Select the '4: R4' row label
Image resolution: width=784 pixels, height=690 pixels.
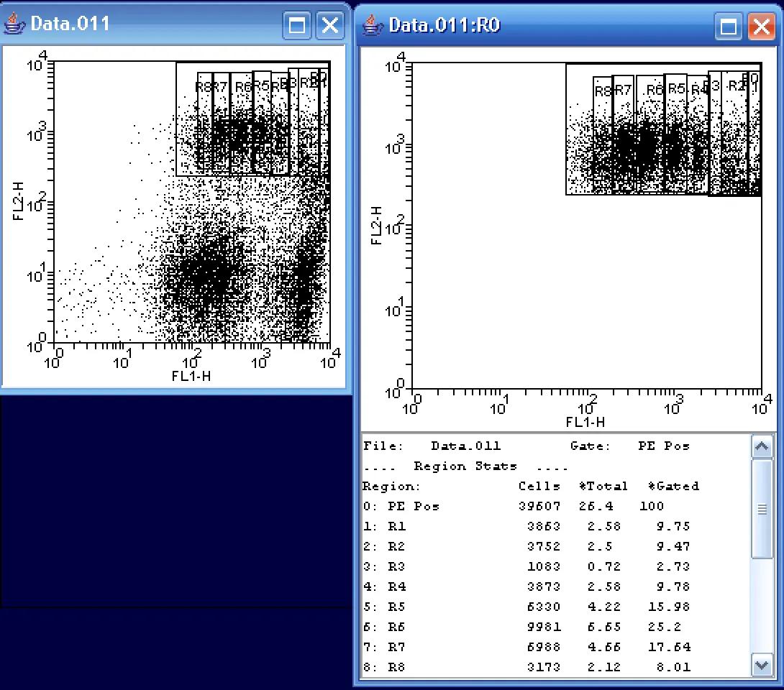(385, 586)
